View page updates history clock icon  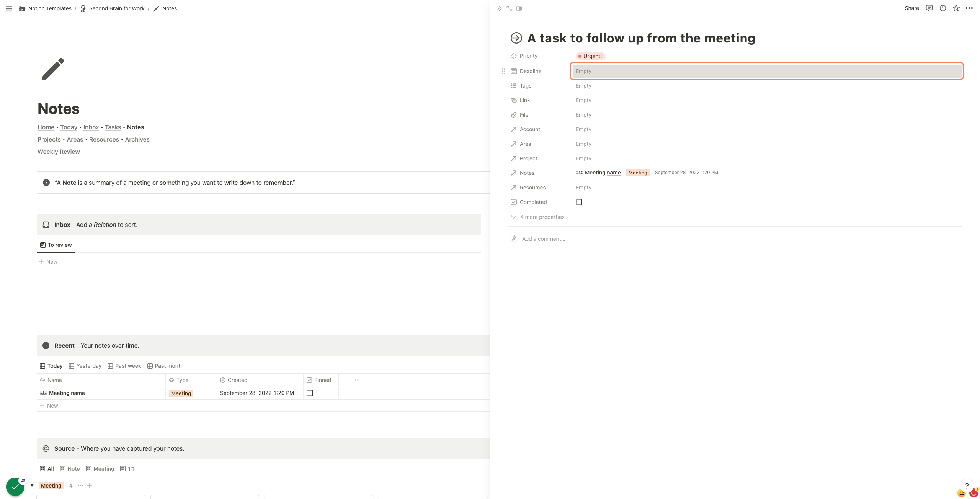click(942, 8)
